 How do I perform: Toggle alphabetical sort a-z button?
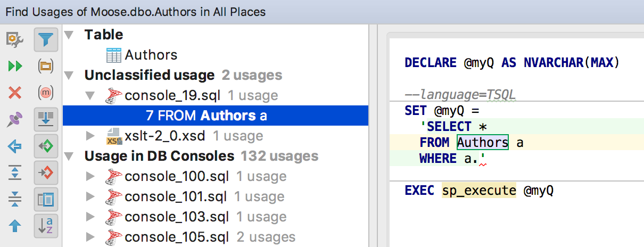[x=46, y=226]
